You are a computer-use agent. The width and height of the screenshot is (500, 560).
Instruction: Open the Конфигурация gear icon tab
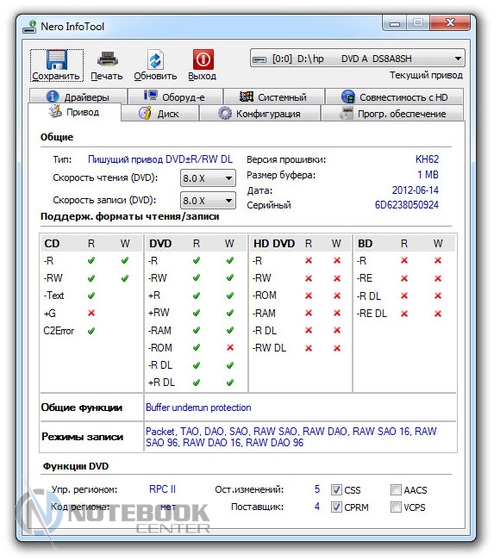coord(225,113)
